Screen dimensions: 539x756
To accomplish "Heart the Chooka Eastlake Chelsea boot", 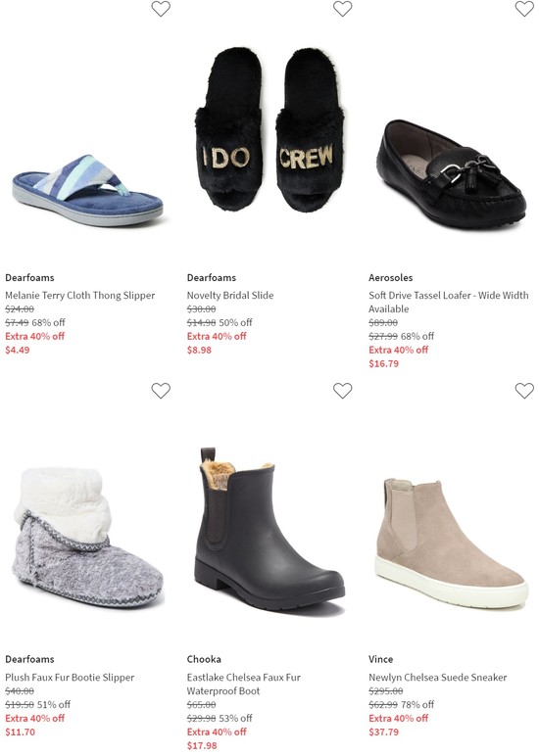I will click(x=343, y=391).
